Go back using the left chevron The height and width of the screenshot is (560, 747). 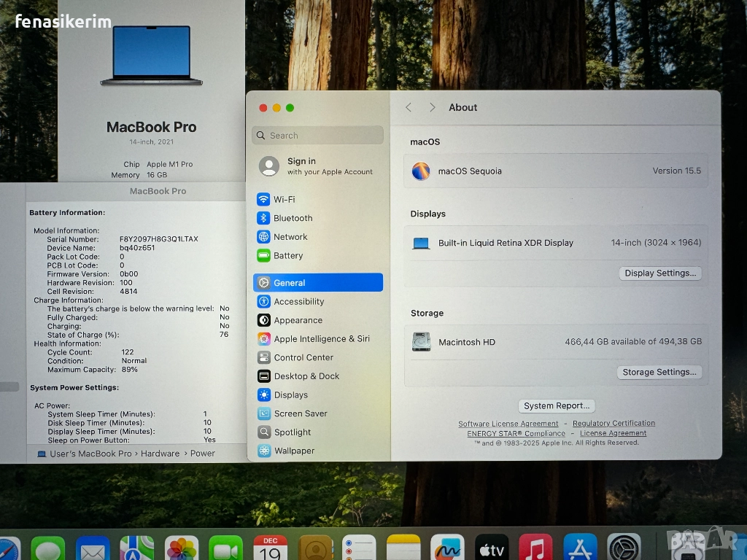click(x=409, y=108)
